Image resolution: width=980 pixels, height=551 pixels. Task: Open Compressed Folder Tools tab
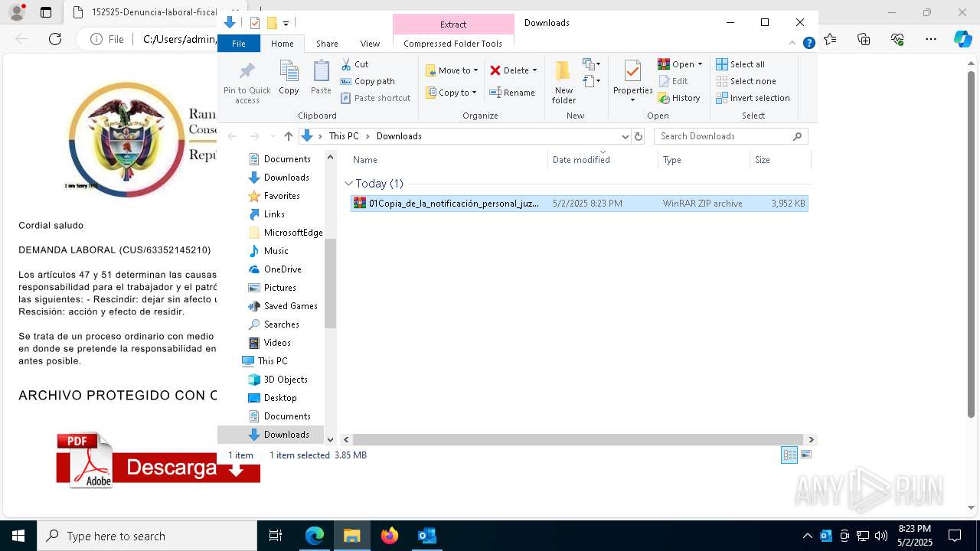coord(453,44)
